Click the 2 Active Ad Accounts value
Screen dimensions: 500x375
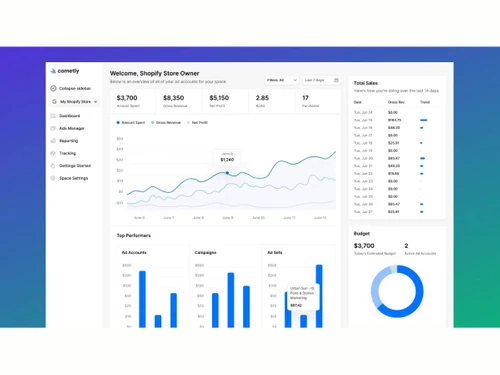pos(406,246)
